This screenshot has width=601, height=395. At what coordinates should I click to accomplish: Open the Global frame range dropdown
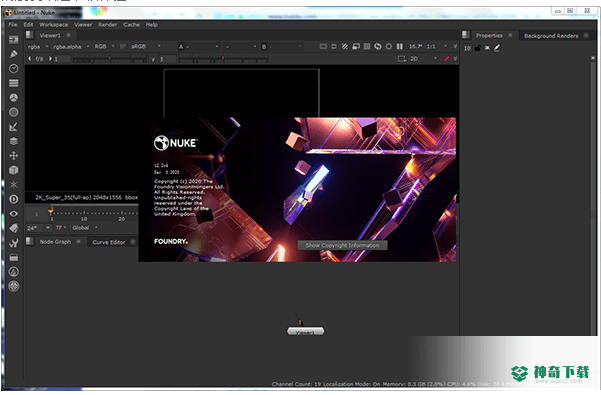coord(85,228)
